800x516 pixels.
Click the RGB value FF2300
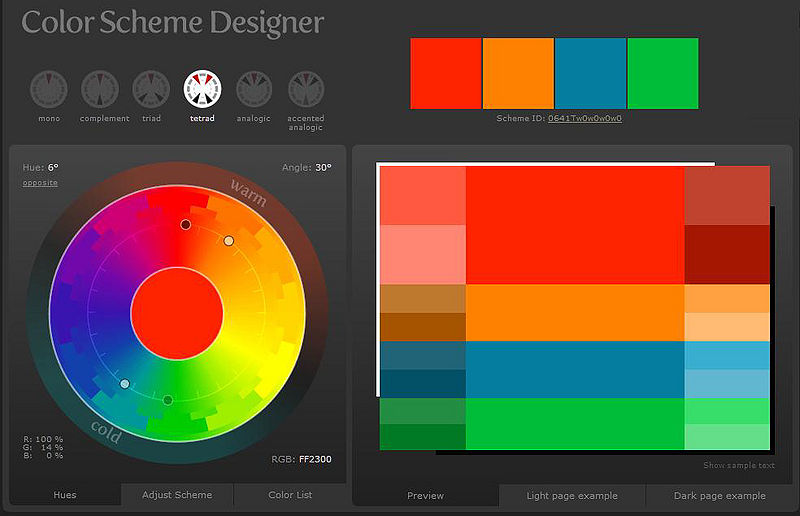click(x=315, y=459)
